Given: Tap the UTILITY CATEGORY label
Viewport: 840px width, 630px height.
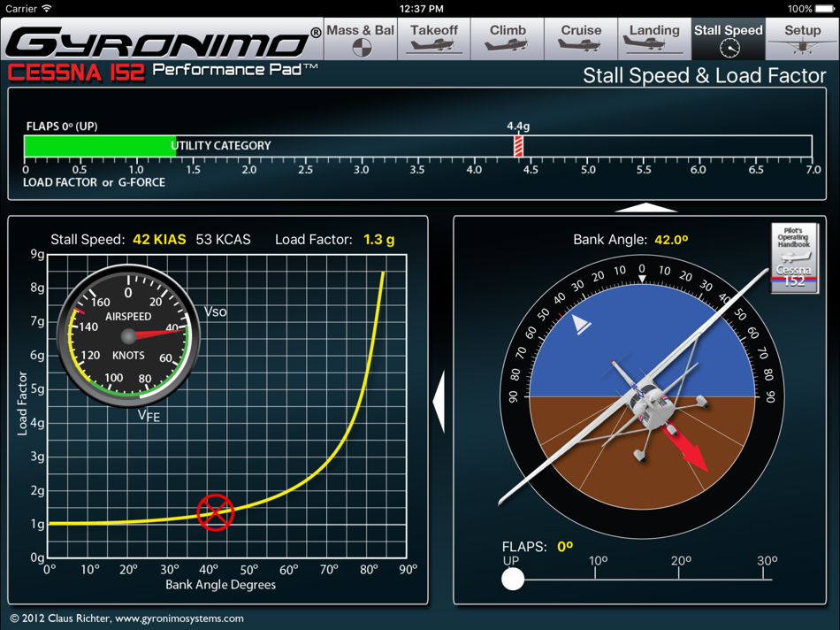Looking at the screenshot, I should 221,146.
